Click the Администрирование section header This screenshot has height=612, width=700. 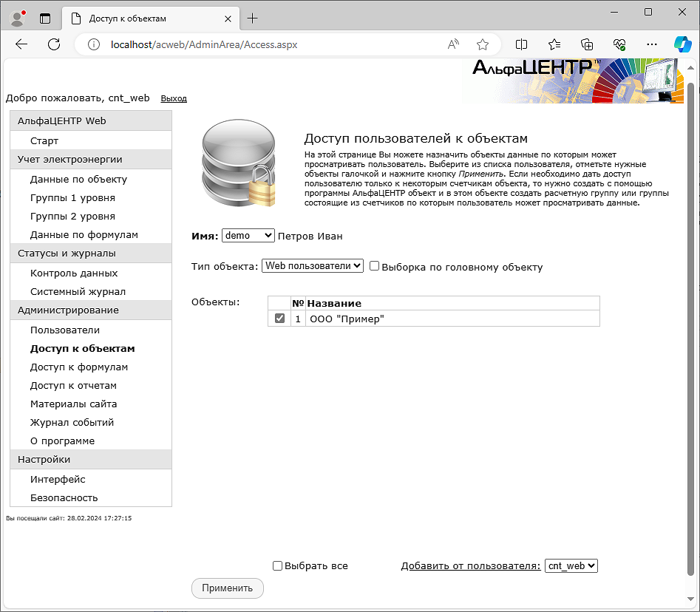coord(91,310)
